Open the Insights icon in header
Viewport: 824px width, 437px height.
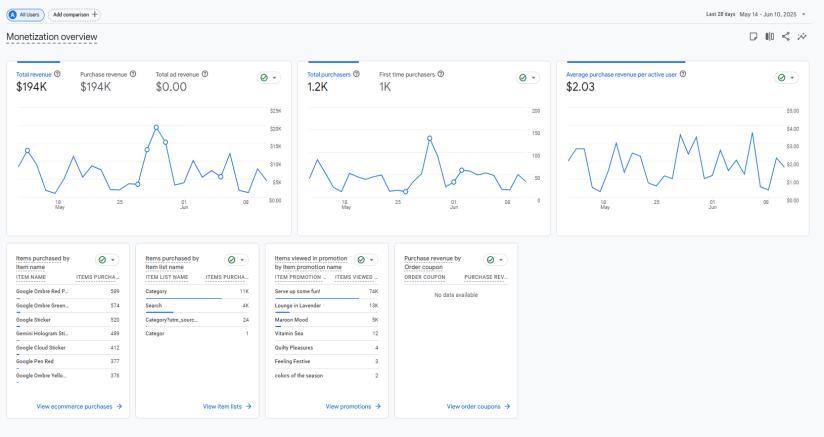(802, 36)
